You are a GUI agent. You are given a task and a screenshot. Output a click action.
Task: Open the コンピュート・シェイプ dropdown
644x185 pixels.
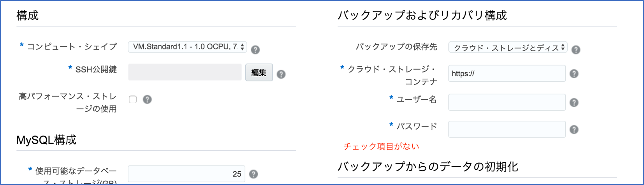[x=187, y=47]
